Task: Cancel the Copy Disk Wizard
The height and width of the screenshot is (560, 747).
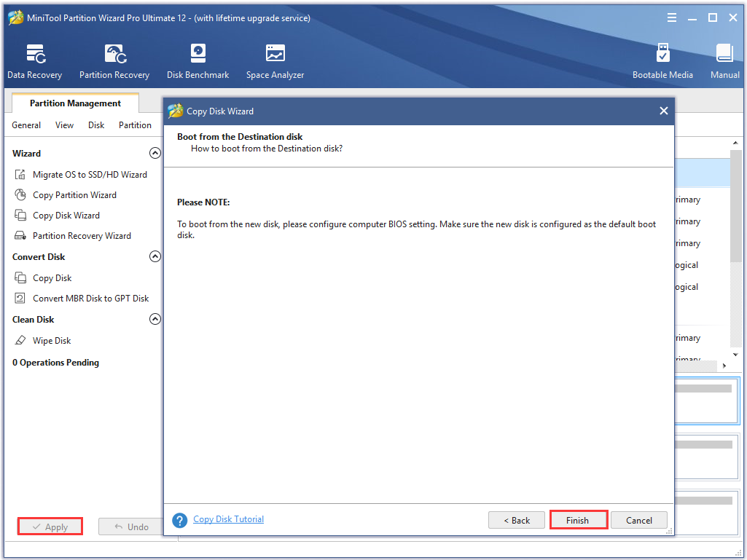Action: 639,520
